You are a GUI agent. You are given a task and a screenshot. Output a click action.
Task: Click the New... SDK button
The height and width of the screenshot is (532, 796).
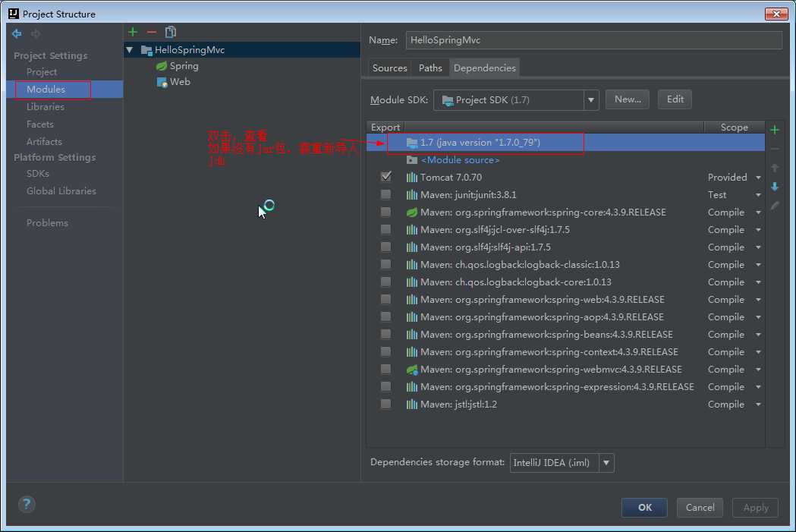pyautogui.click(x=628, y=99)
